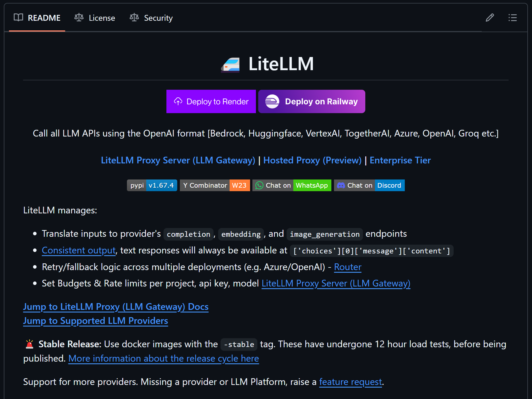Open the Router link

pyautogui.click(x=348, y=267)
